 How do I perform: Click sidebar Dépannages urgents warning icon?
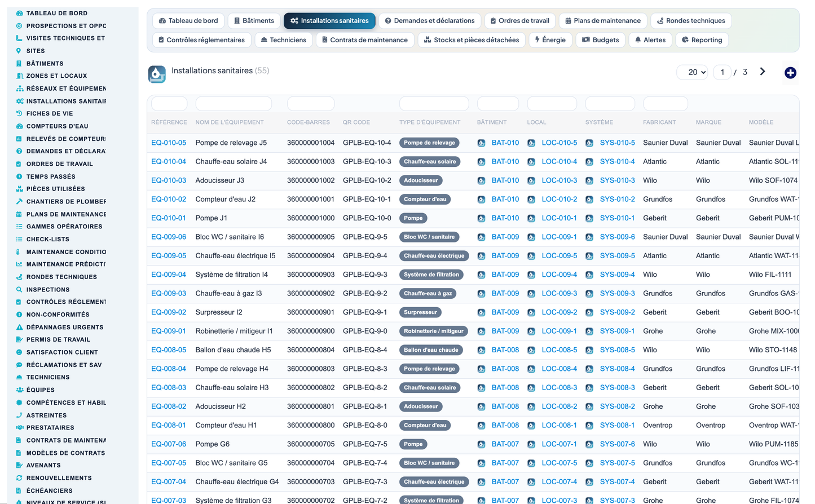coord(19,327)
